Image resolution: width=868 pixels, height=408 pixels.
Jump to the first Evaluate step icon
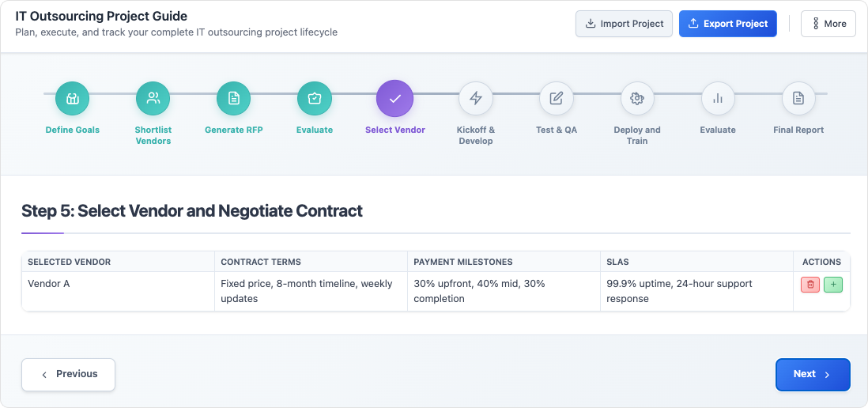315,99
